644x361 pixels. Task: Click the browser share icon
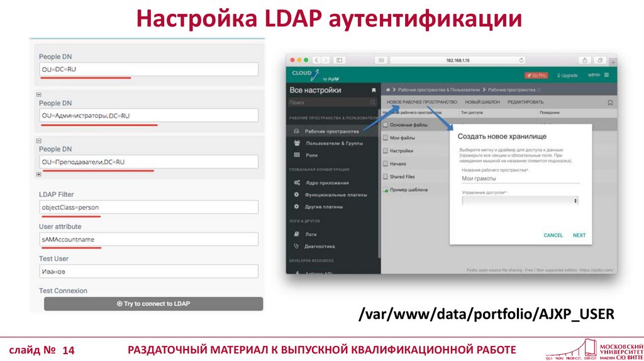click(x=585, y=60)
